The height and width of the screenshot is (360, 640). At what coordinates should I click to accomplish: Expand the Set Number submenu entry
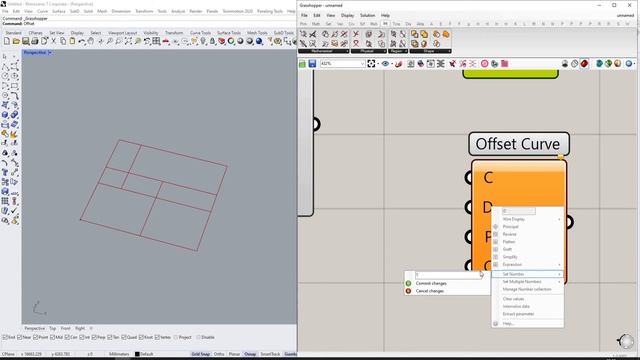[x=527, y=274]
